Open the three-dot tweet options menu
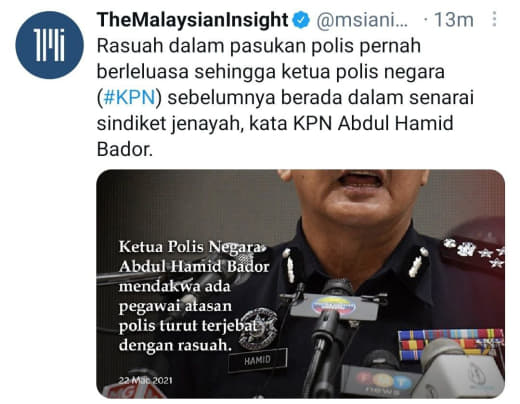This screenshot has height=404, width=520. (495, 19)
